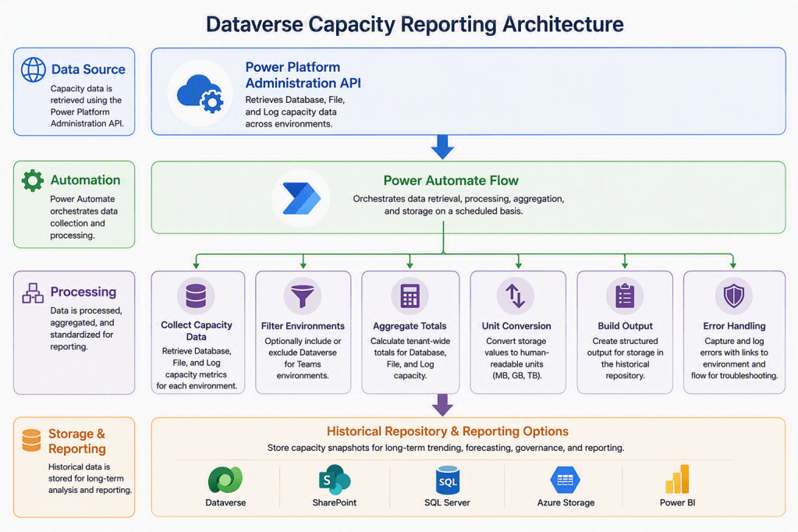Image resolution: width=798 pixels, height=532 pixels.
Task: Click the Error Handling title
Action: [x=734, y=326]
